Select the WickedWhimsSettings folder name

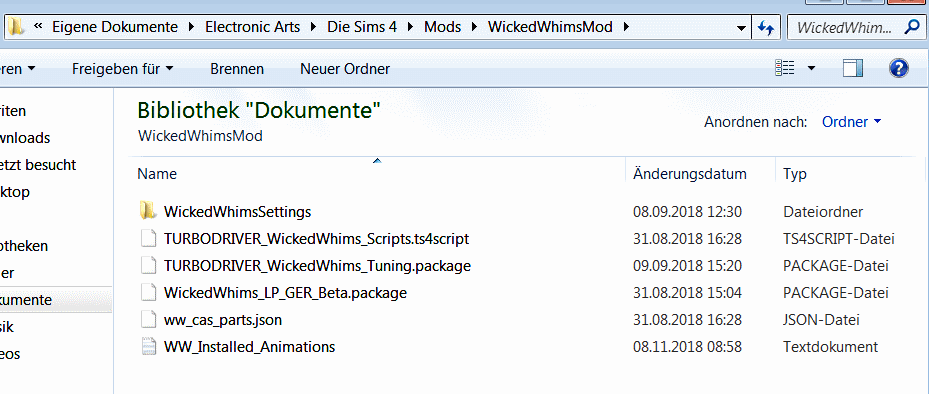(x=237, y=212)
